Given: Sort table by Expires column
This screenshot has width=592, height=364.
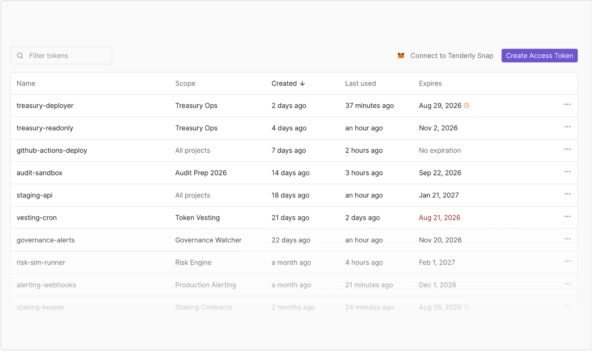Looking at the screenshot, I should tap(430, 83).
